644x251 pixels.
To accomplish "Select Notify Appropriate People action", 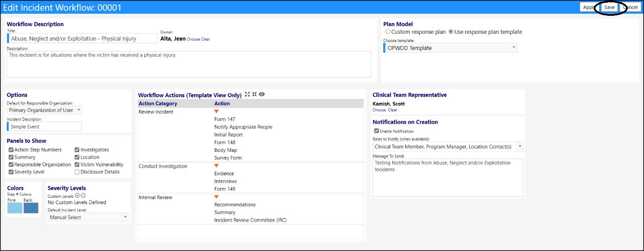I will [243, 127].
